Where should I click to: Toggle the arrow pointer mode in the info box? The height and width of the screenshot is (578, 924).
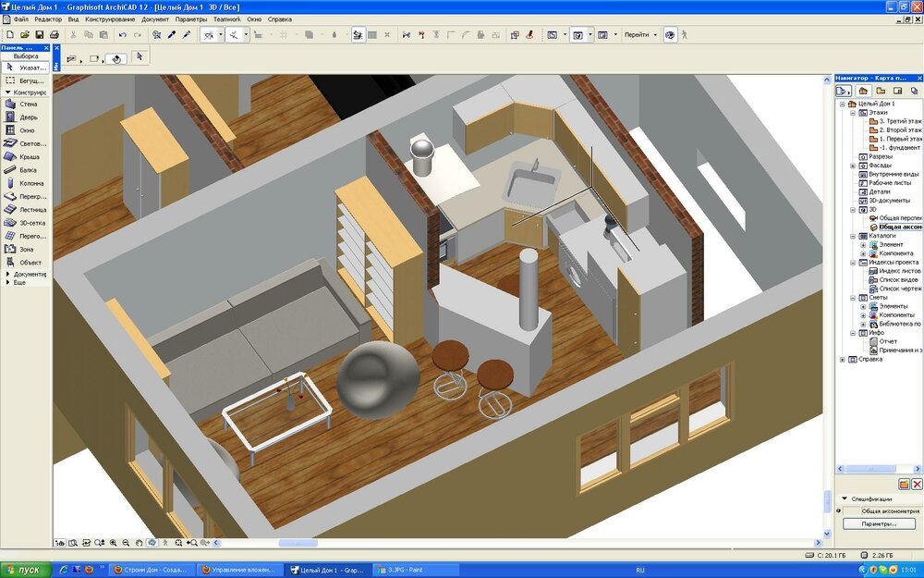[x=139, y=56]
